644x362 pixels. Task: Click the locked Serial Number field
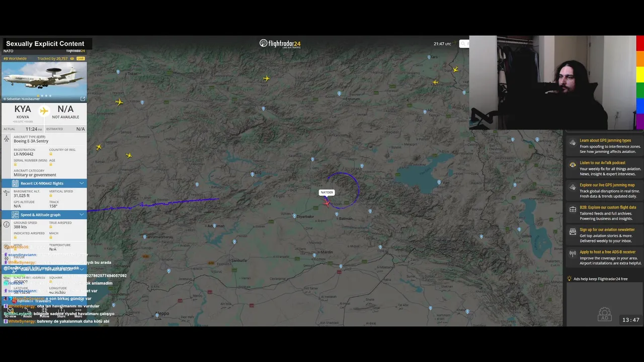(x=15, y=164)
